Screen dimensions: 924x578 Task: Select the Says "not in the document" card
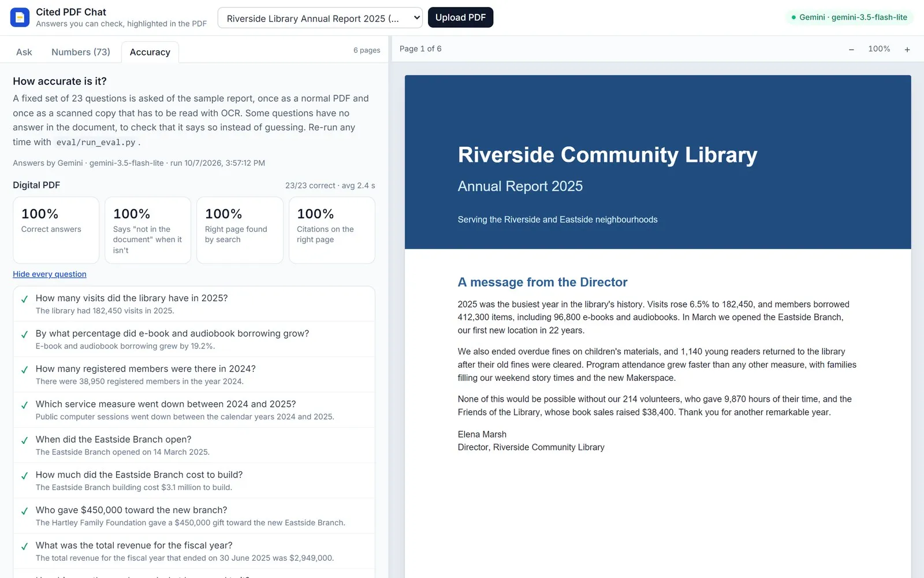click(148, 230)
